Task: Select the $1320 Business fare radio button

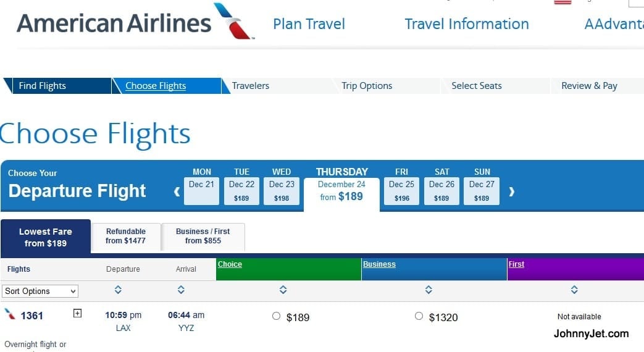Action: [x=419, y=316]
